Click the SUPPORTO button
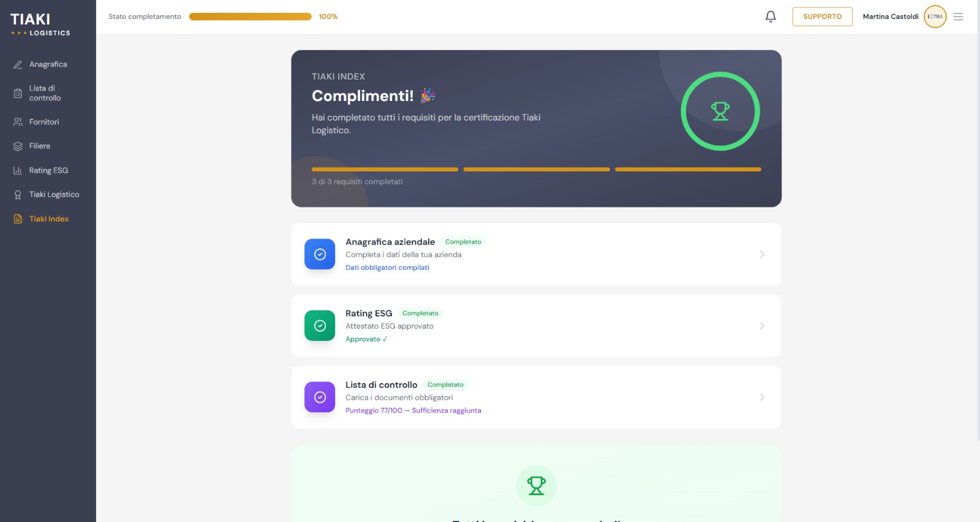 [x=822, y=17]
